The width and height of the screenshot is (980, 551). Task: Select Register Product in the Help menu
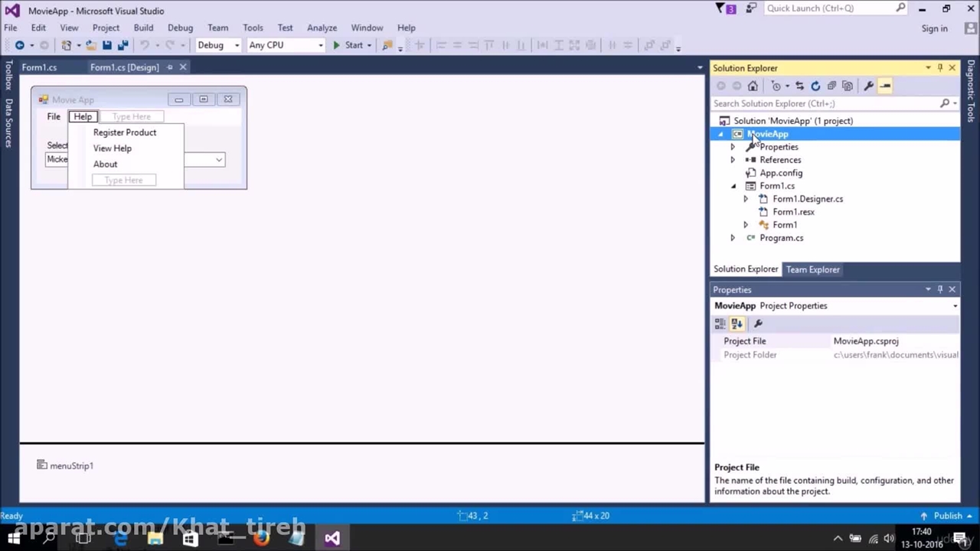click(125, 132)
